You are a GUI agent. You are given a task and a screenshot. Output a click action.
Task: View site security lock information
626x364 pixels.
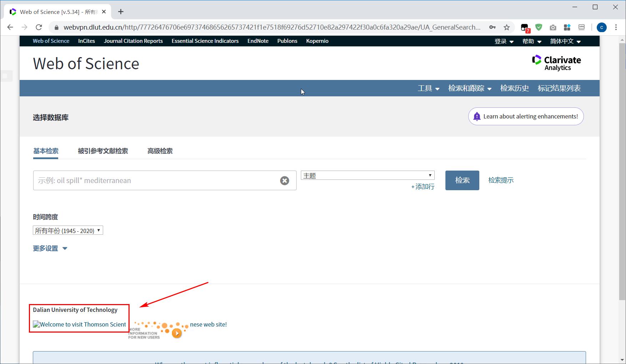pos(56,27)
